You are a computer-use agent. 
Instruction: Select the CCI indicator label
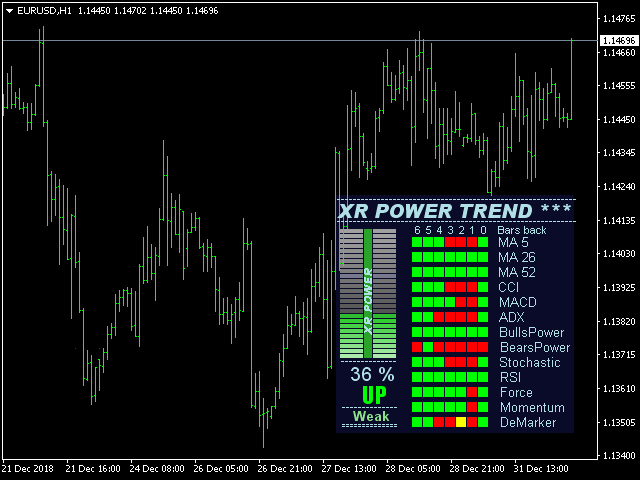point(509,287)
